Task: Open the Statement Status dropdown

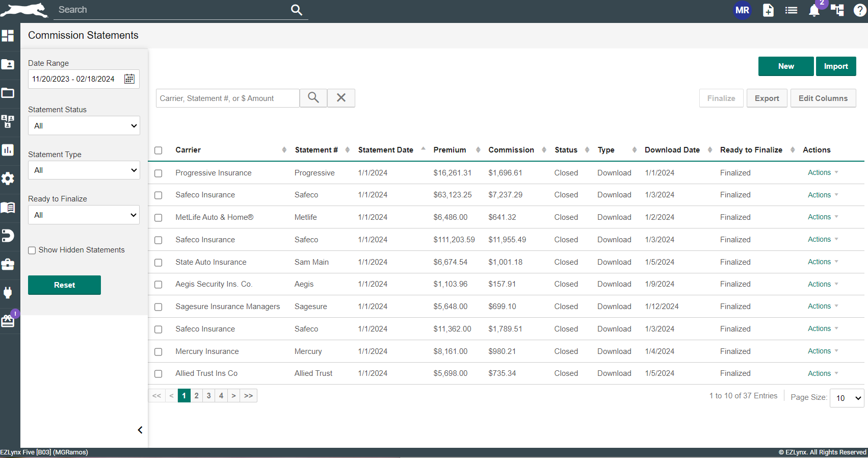Action: (84, 125)
